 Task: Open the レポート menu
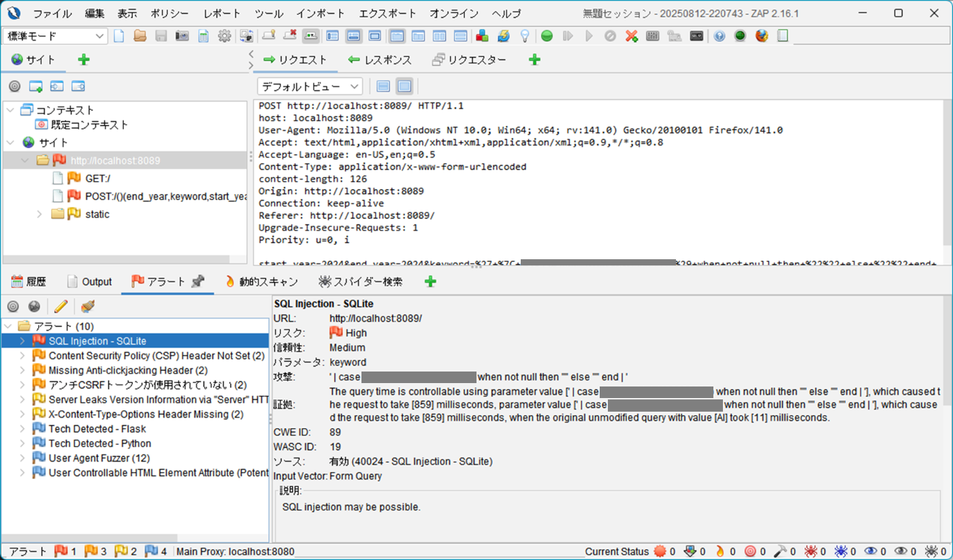[x=222, y=14]
